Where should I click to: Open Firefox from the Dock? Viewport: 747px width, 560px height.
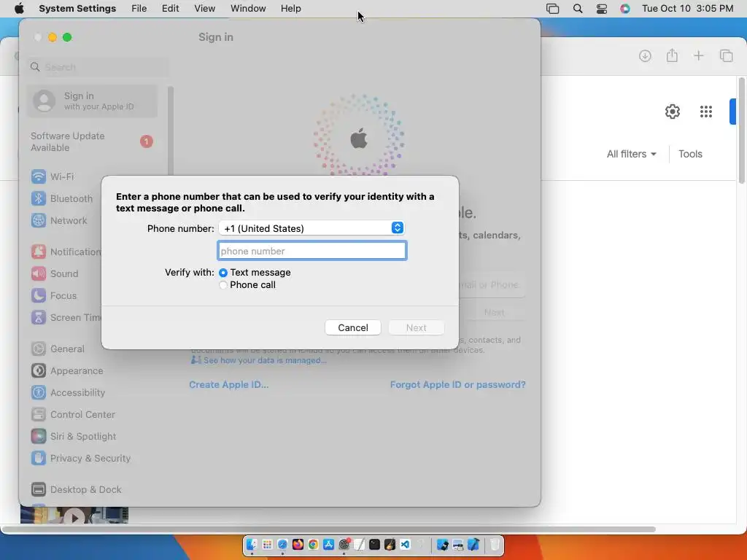298,545
